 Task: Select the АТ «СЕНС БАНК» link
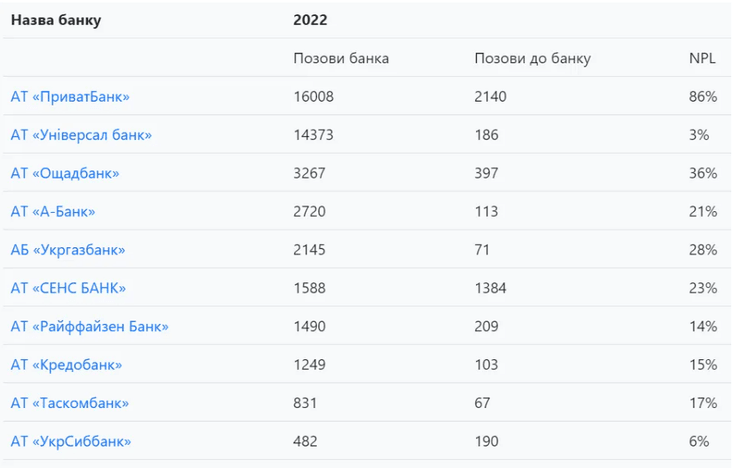tap(68, 288)
